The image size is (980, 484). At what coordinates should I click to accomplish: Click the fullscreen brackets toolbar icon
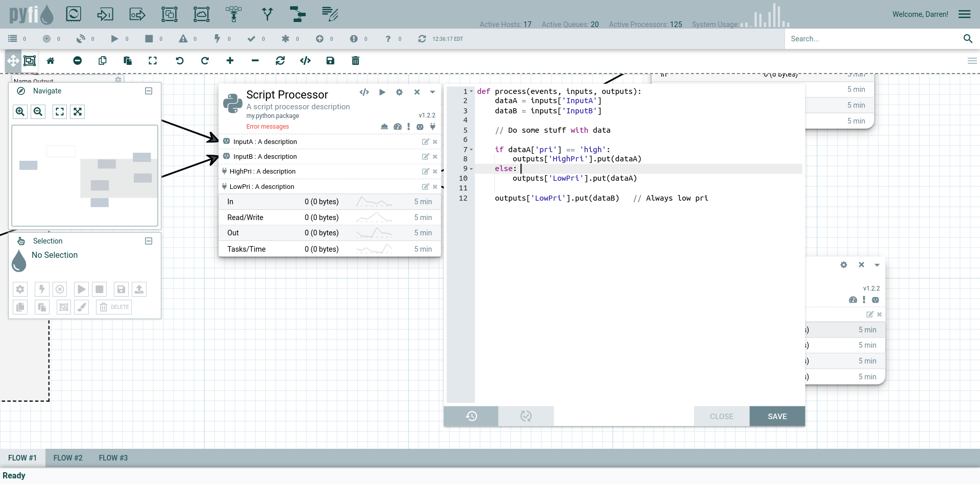coord(153,61)
